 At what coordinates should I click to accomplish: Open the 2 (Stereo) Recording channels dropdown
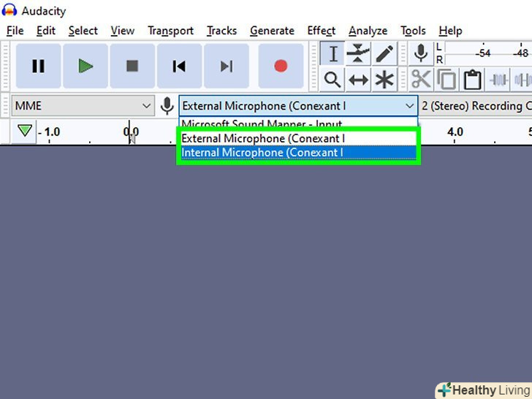(476, 106)
